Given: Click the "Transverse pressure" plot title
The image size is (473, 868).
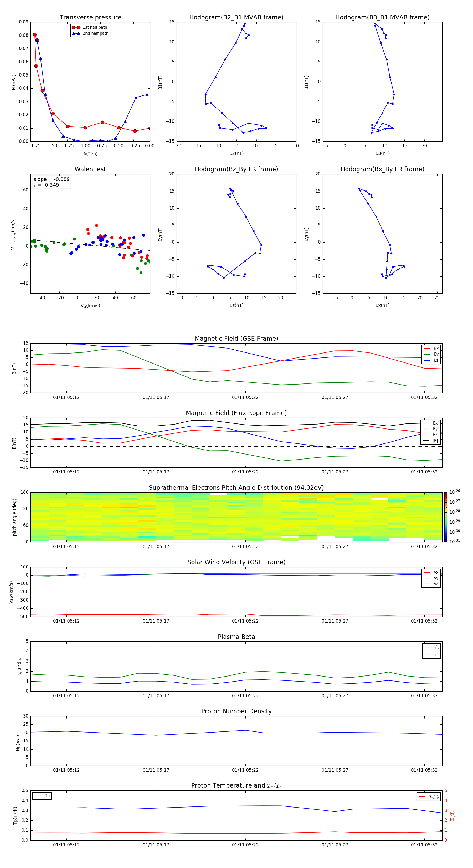Looking at the screenshot, I should click(90, 18).
